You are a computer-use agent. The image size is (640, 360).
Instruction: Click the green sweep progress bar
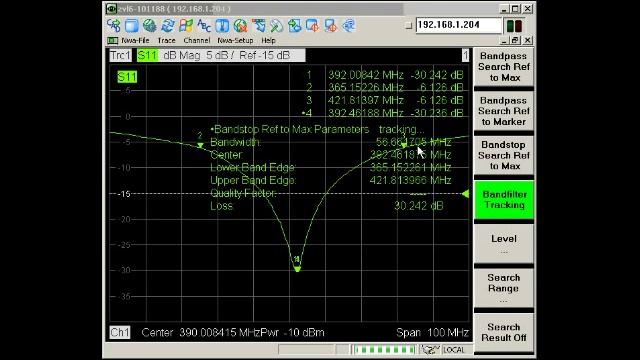pos(384,350)
